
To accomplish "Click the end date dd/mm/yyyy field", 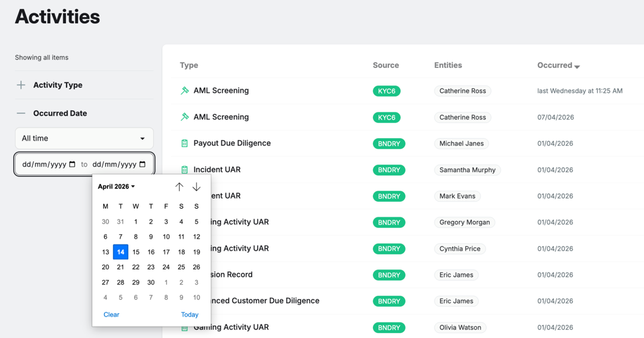I will click(x=114, y=164).
